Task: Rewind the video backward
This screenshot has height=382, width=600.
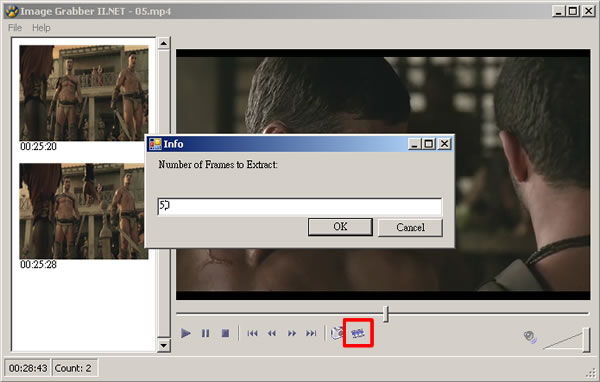Action: click(x=272, y=333)
